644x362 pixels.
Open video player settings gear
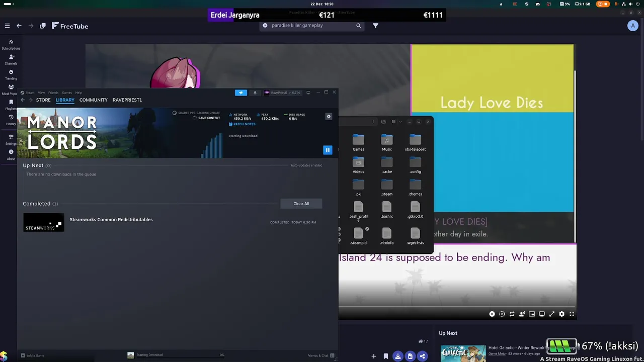click(562, 314)
